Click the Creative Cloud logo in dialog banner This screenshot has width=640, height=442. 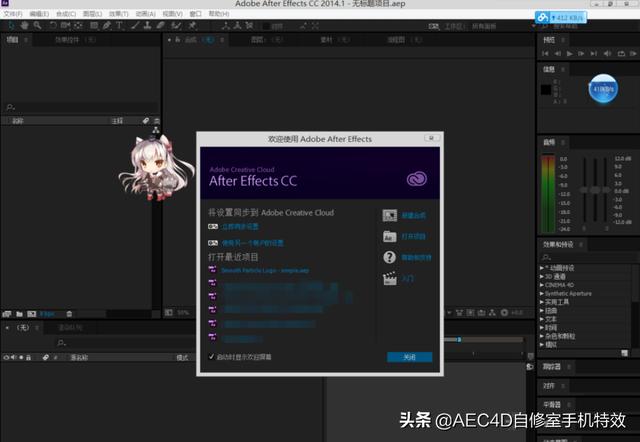point(417,179)
